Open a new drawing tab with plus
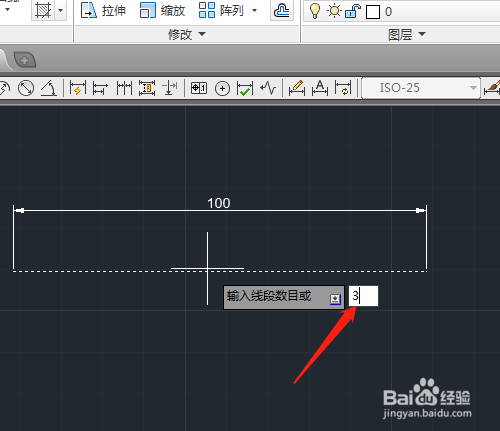The width and height of the screenshot is (500, 431). (25, 60)
